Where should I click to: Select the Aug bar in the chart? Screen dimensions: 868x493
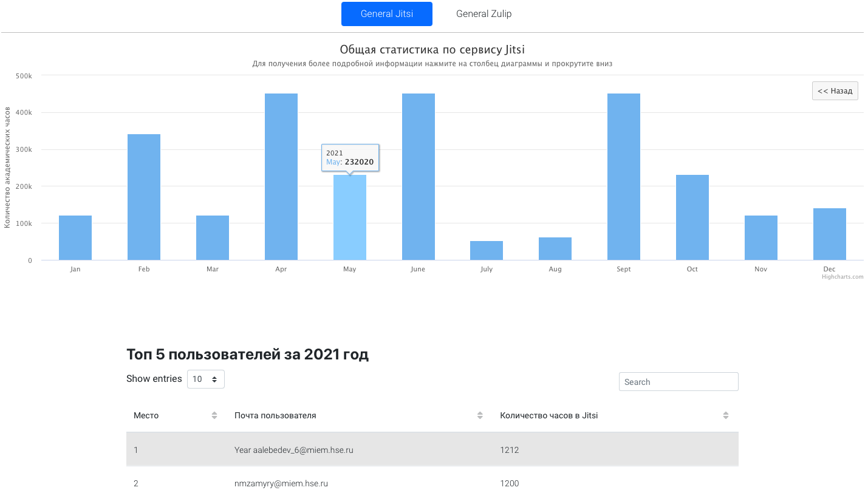click(x=555, y=249)
